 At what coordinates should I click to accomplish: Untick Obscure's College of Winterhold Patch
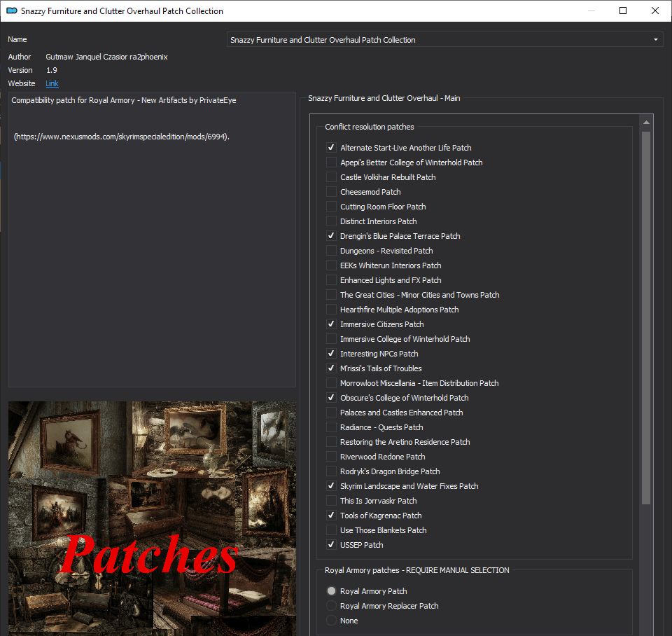coord(331,398)
